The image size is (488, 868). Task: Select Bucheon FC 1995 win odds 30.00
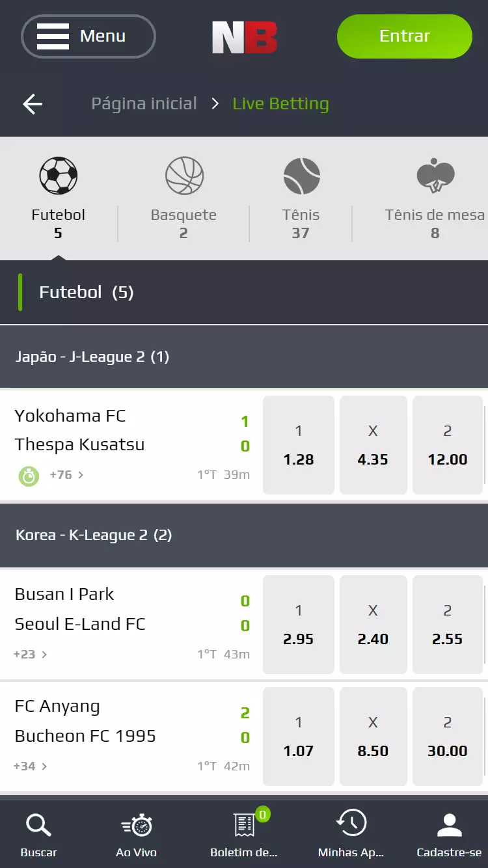coord(447,737)
